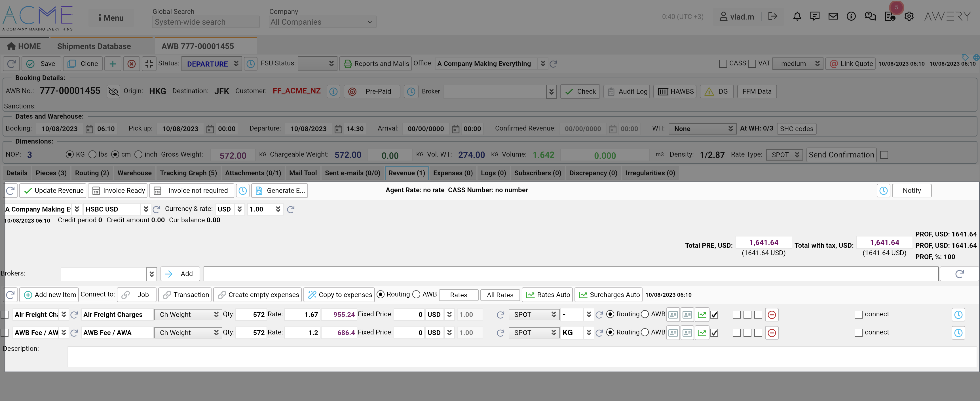Open the Status DEPARTURE dropdown
Viewport: 980px width, 401px height.
(212, 64)
